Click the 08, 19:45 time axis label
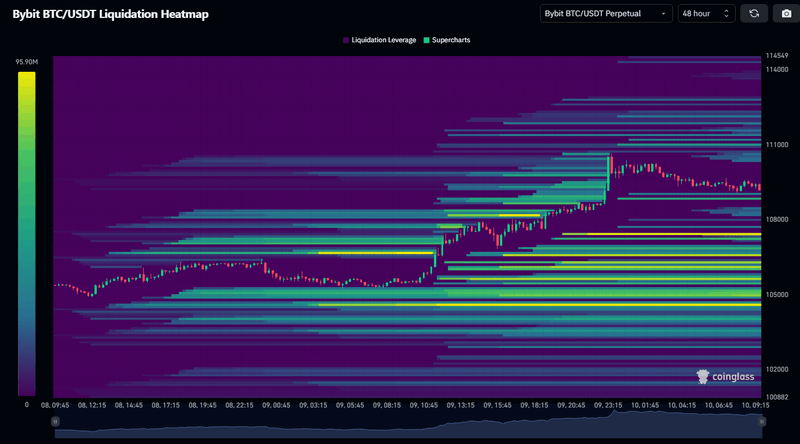The height and width of the screenshot is (444, 800). point(203,405)
